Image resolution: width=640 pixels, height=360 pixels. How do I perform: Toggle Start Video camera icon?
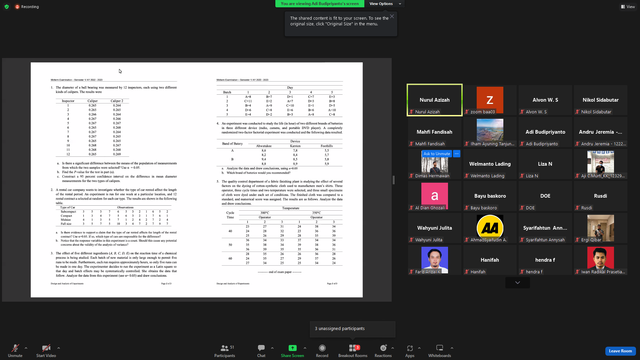[x=46, y=348]
